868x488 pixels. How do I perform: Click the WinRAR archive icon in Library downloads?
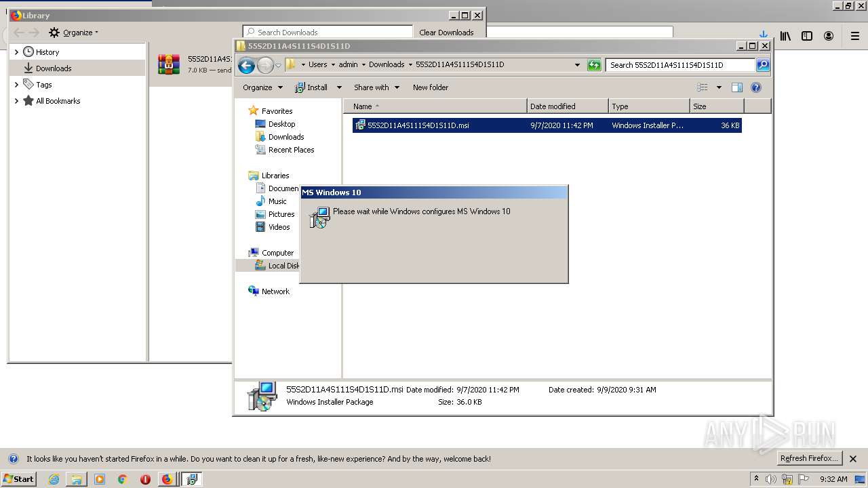[x=169, y=64]
